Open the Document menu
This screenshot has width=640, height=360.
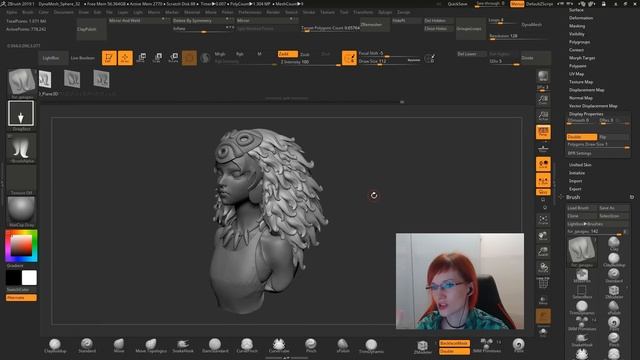tap(64, 12)
